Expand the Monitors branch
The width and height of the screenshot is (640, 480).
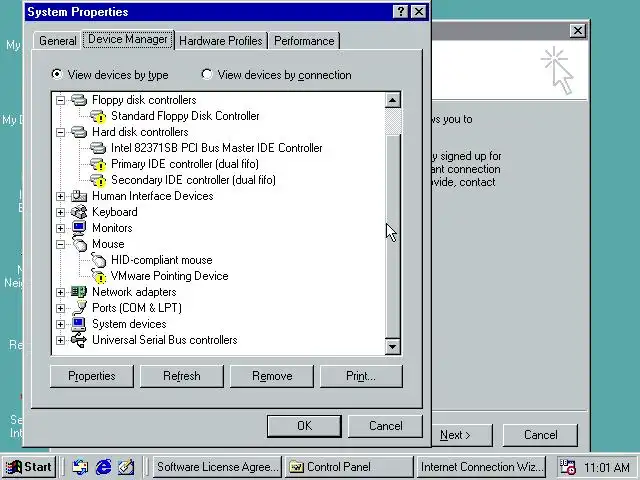click(x=60, y=228)
